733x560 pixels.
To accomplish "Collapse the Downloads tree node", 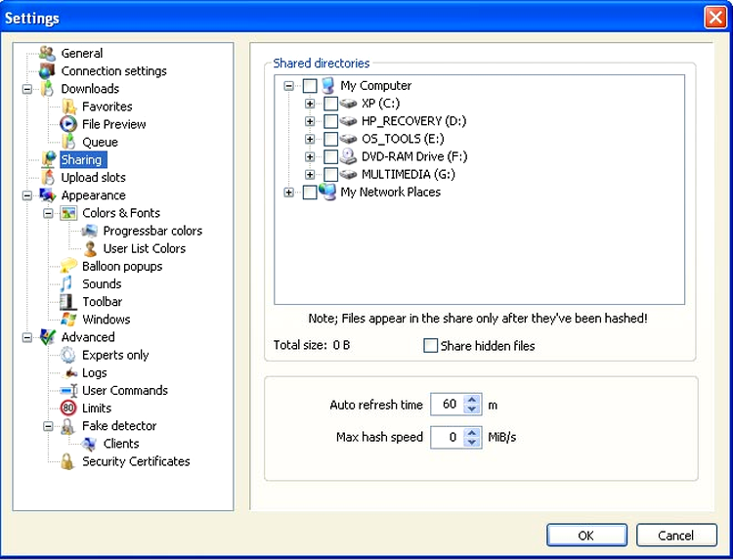I will [x=27, y=89].
